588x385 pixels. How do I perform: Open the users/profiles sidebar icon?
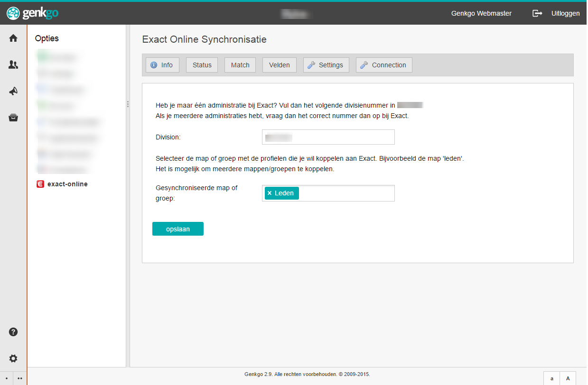click(x=13, y=65)
